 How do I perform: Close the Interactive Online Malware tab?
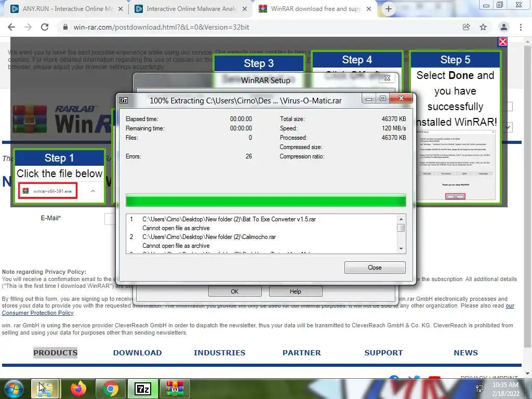(244, 9)
